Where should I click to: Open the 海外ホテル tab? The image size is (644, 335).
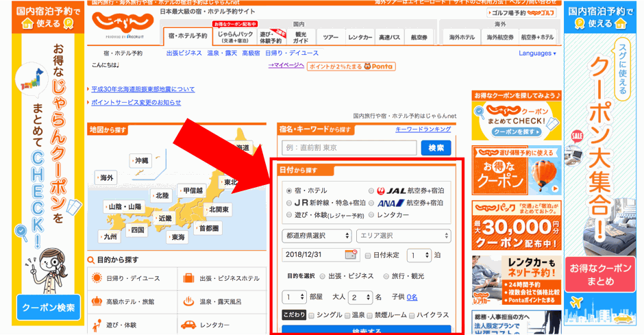point(462,38)
